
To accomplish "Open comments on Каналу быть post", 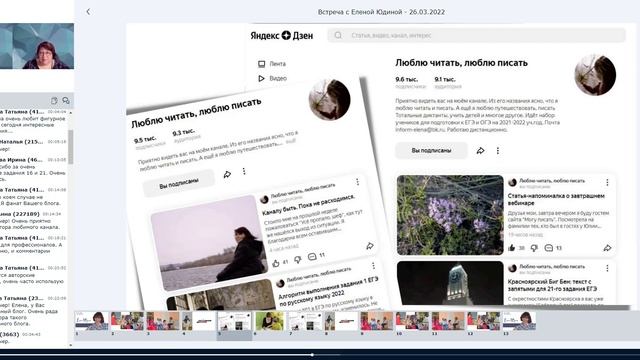I will (312, 257).
